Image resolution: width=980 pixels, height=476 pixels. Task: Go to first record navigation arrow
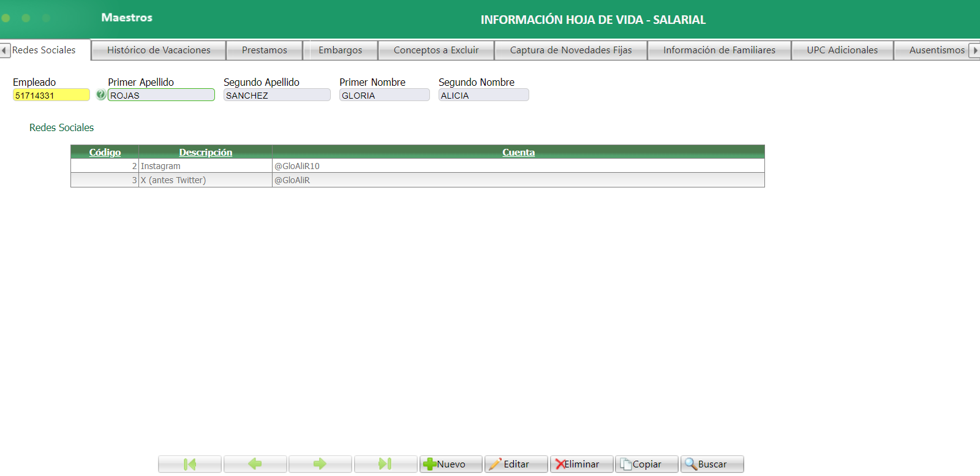[x=190, y=464]
